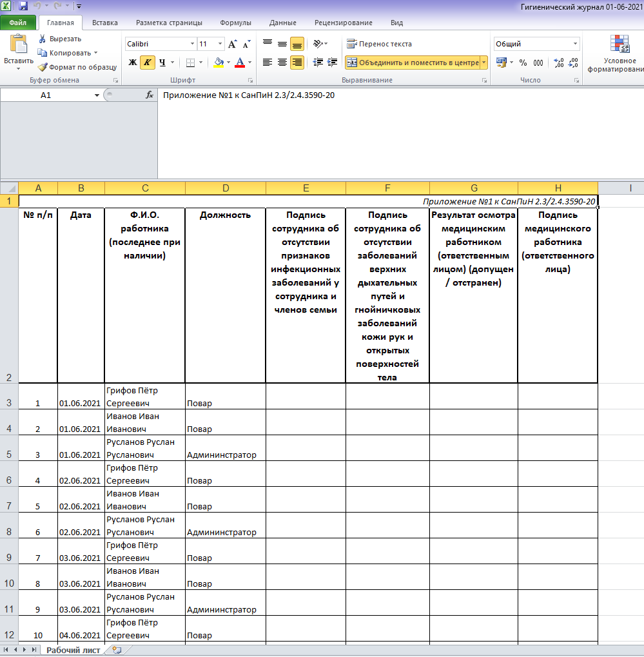This screenshot has width=644, height=657.
Task: Switch to the Данные tab
Action: tap(283, 23)
